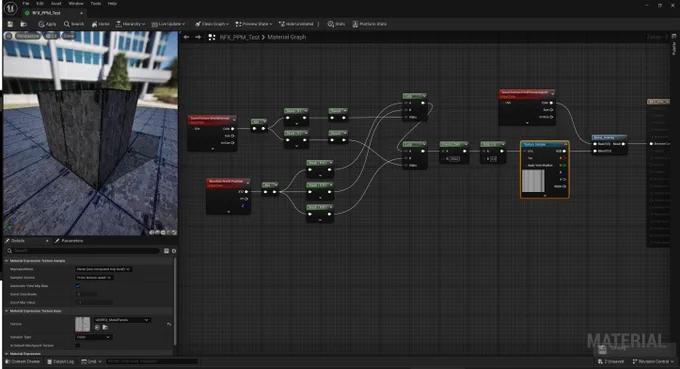Toggle Automatic View Mip Bias checkbox

(78, 286)
